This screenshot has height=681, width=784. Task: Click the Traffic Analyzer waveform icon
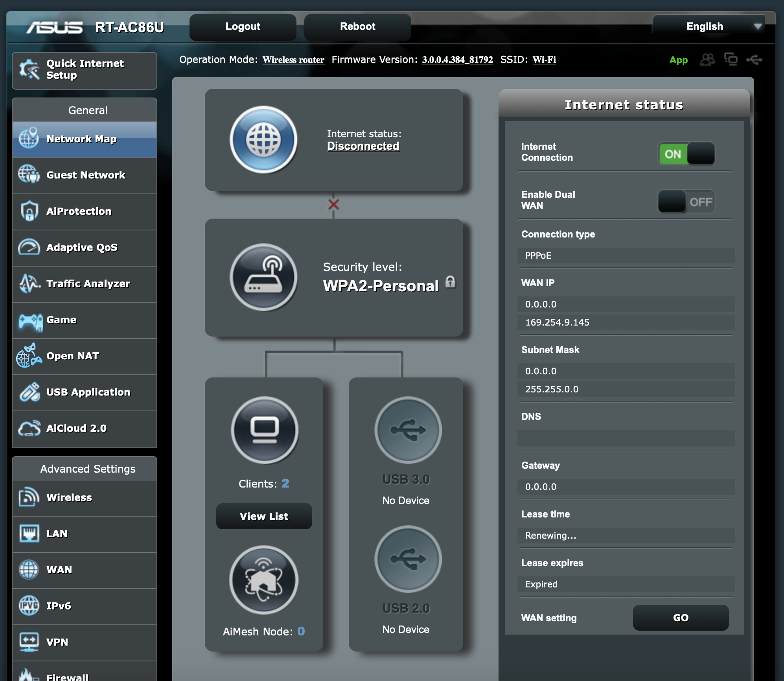[29, 283]
